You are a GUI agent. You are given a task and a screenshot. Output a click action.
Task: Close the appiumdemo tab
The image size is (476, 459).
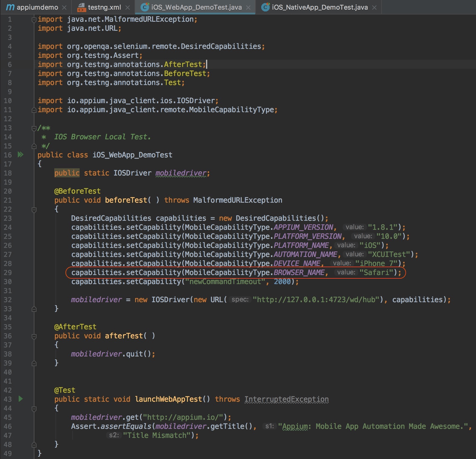click(x=64, y=8)
